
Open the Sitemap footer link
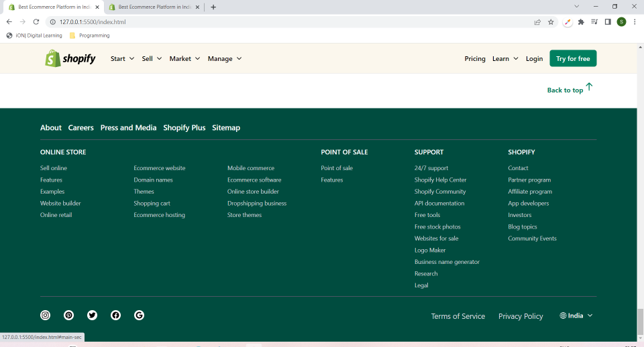(x=226, y=127)
